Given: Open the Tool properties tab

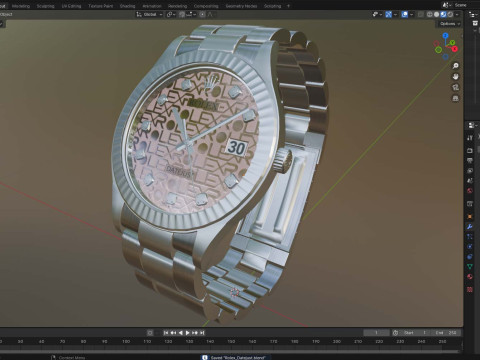Looking at the screenshot, I should pos(470,137).
